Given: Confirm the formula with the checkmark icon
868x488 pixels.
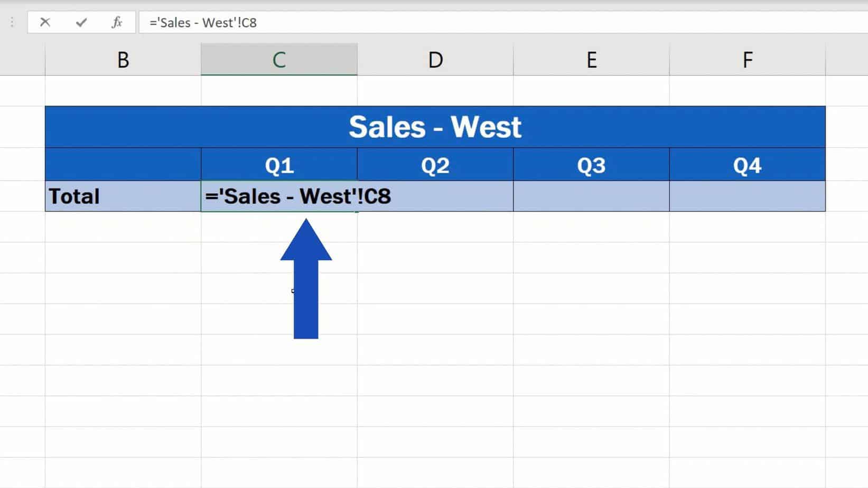Looking at the screenshot, I should point(81,22).
